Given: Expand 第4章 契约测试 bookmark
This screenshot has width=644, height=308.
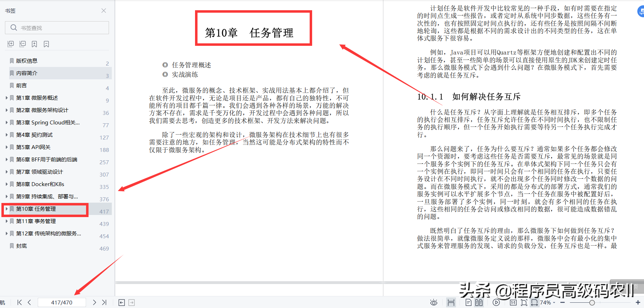Looking at the screenshot, I should (6, 135).
